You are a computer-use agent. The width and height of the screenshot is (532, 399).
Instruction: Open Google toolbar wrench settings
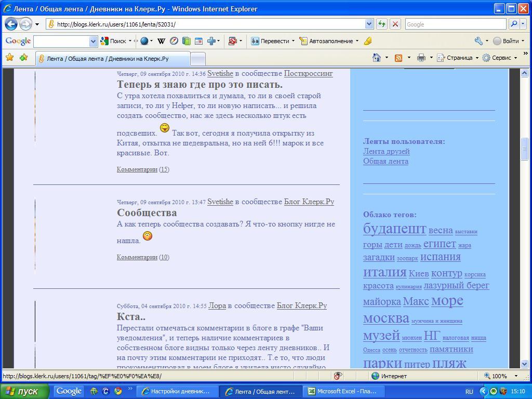click(x=478, y=41)
